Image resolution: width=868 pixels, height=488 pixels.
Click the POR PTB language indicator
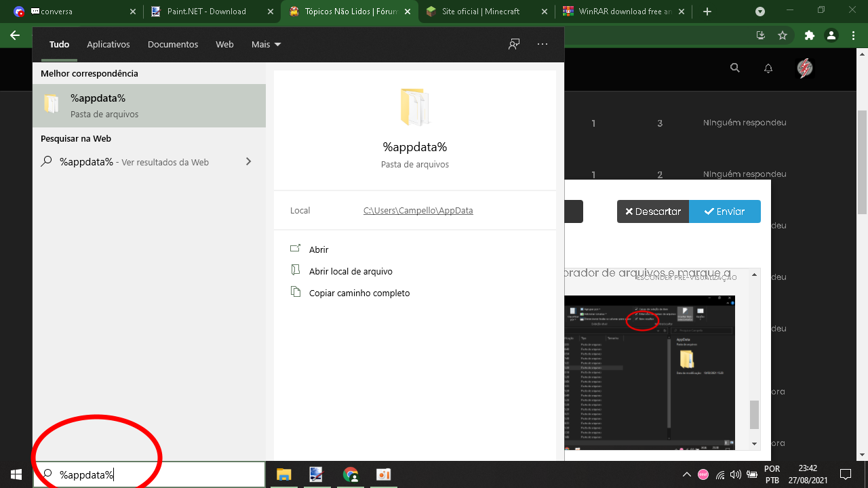[772, 474]
